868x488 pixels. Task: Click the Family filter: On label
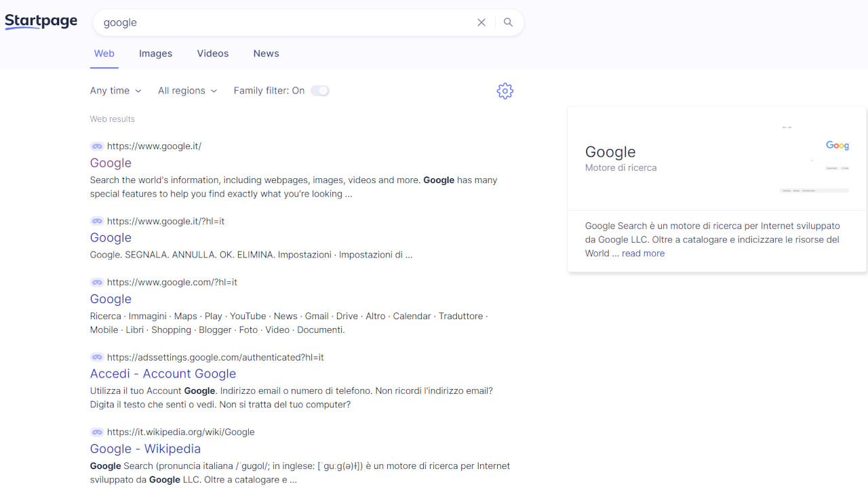(269, 91)
